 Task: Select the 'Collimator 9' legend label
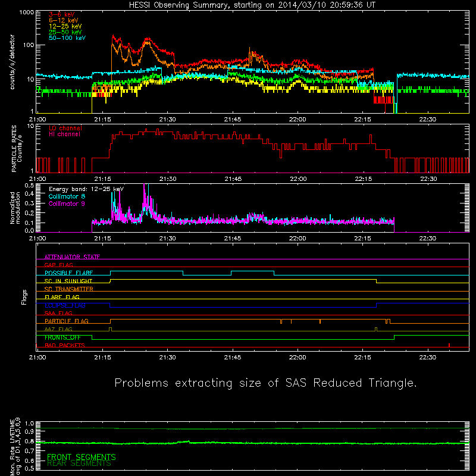[x=67, y=203]
